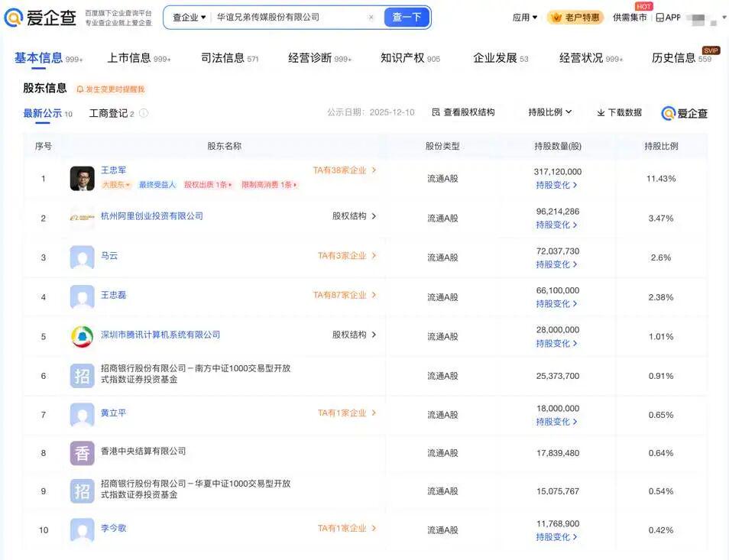
Task: Click the bell icon for 发生变更时提醒我
Action: (79, 89)
